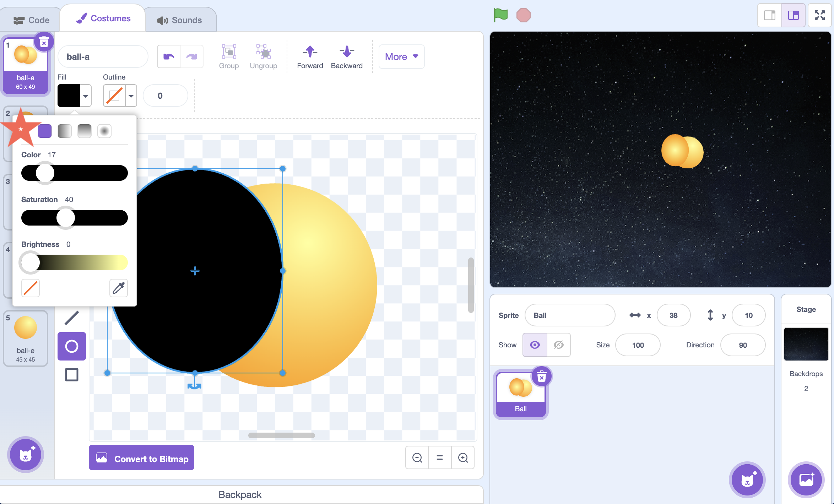
Task: Enable the Show eye toggle for Ball sprite
Action: coord(535,345)
